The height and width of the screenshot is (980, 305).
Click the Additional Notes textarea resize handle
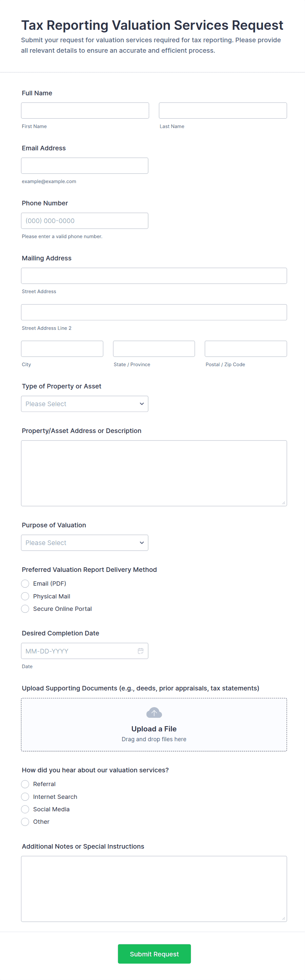[283, 918]
